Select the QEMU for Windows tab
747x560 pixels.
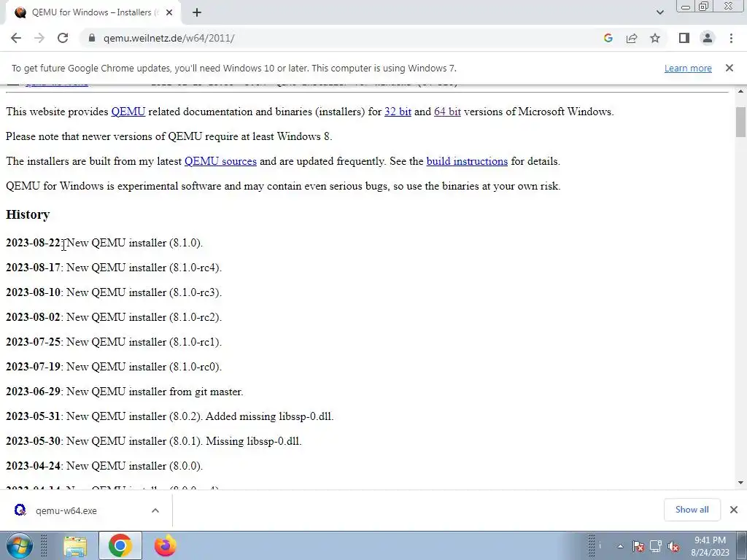[93, 13]
